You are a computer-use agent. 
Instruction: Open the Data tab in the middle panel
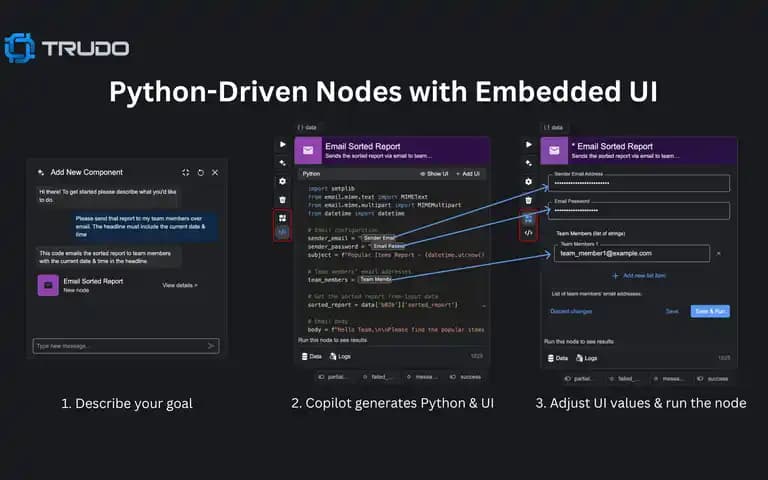312,357
